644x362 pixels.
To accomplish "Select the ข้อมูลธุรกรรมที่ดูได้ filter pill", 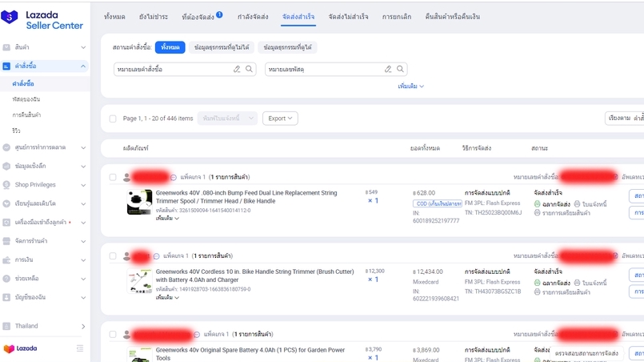I will [x=287, y=47].
